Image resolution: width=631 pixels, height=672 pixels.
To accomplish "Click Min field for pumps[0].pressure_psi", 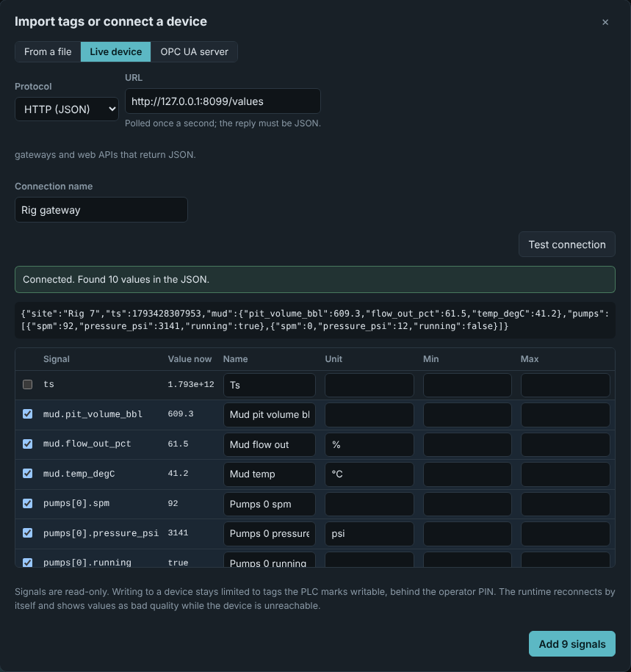I will pos(467,534).
